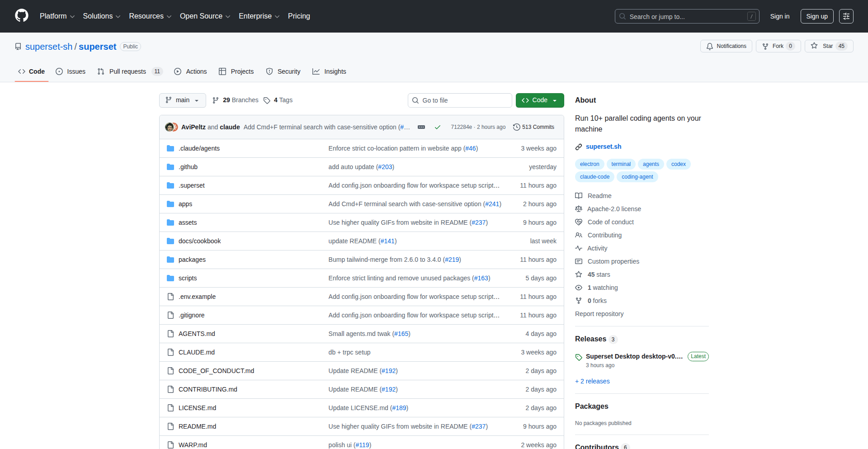This screenshot has width=868, height=449.
Task: Click the Go to file search field
Action: tap(459, 100)
